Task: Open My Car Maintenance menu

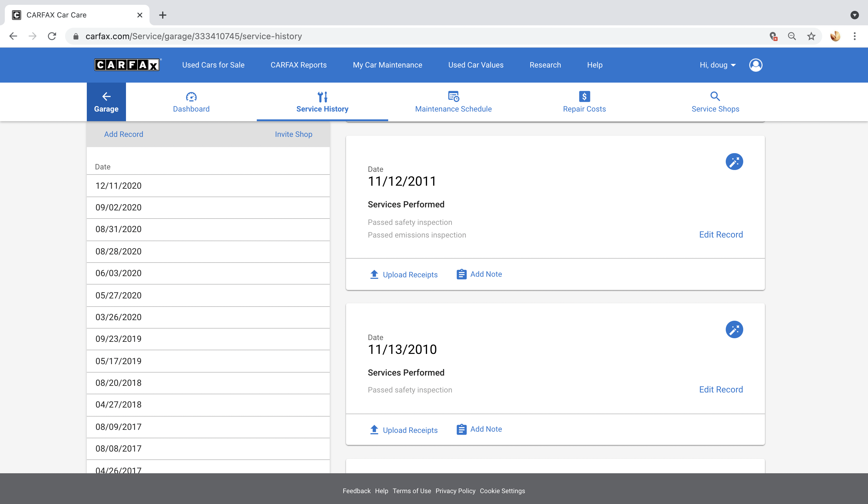Action: coord(388,65)
